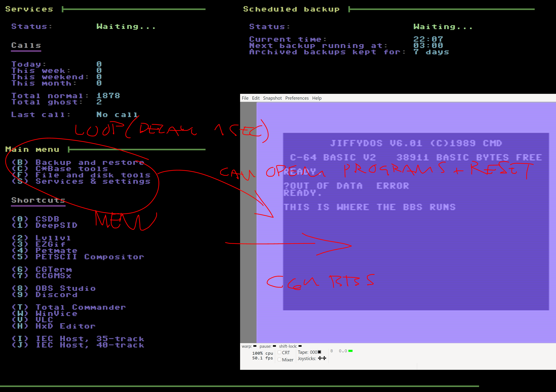Image resolution: width=556 pixels, height=392 pixels.
Task: Open the Help menu
Action: (x=317, y=98)
